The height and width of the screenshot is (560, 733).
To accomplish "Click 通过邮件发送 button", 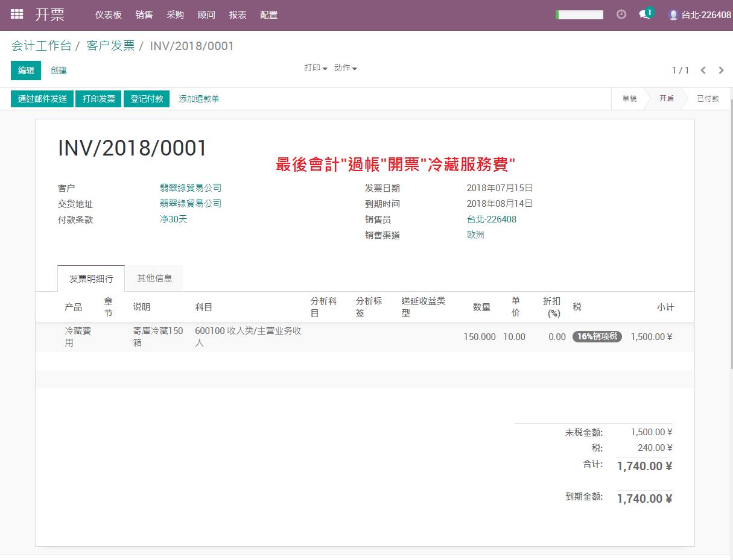I will point(42,99).
